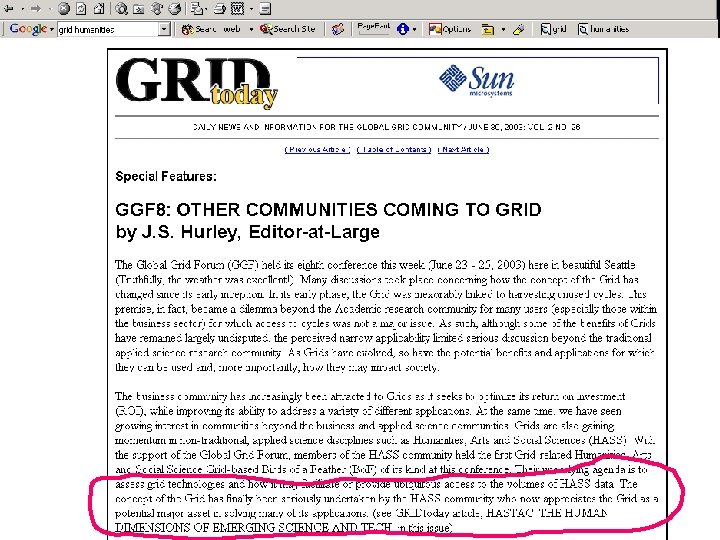
Task: Open the Search Web dropdown arrow
Action: click(251, 29)
